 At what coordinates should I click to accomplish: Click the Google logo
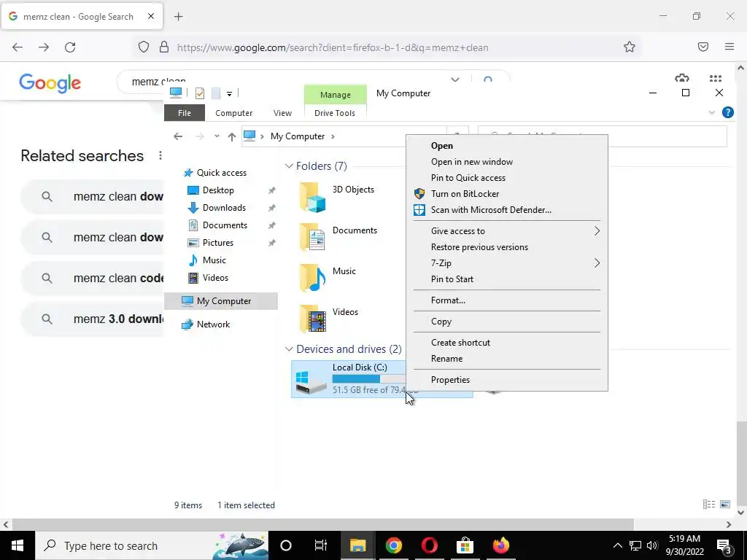coord(50,83)
